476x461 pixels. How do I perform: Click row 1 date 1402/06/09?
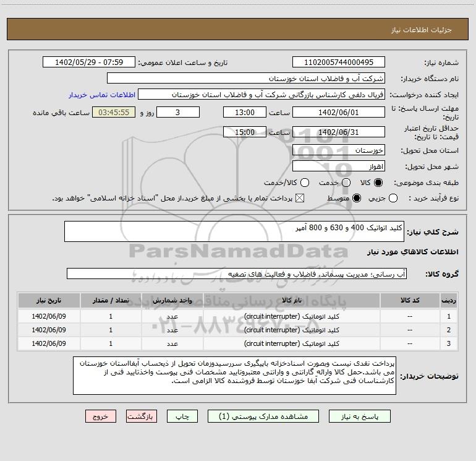[49, 316]
